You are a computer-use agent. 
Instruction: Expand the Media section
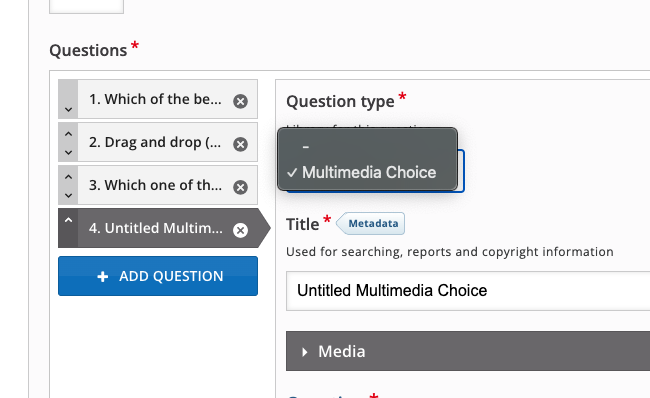[468, 351]
